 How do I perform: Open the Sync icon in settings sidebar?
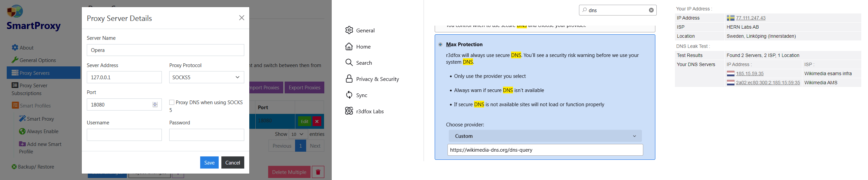pos(349,95)
